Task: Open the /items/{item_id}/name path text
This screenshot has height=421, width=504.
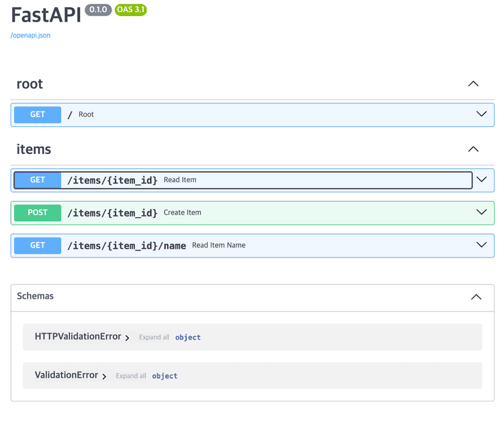Action: coord(126,245)
